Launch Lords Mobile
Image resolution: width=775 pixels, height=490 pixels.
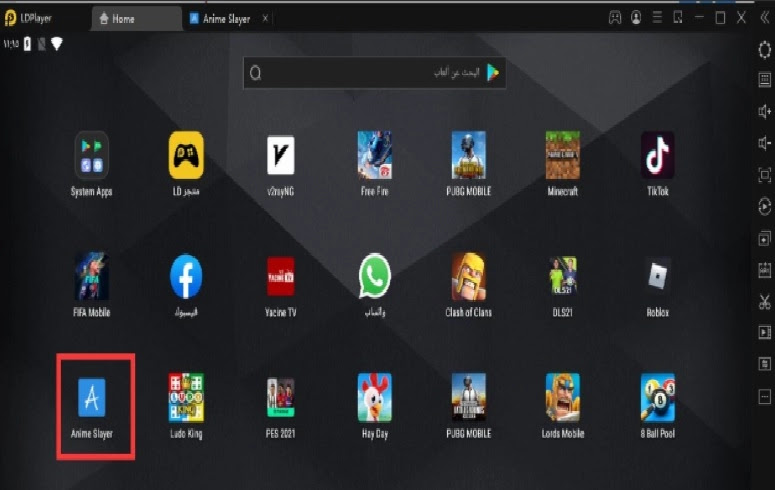(562, 398)
